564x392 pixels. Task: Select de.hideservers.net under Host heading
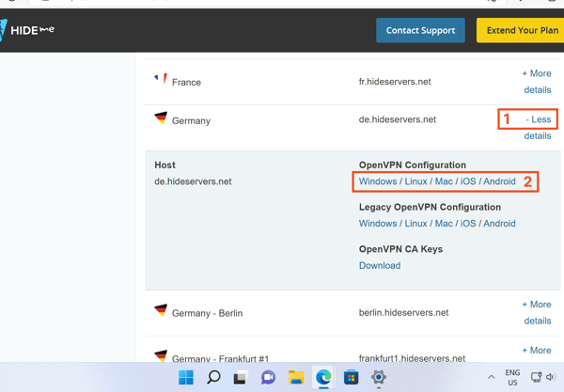coord(193,181)
